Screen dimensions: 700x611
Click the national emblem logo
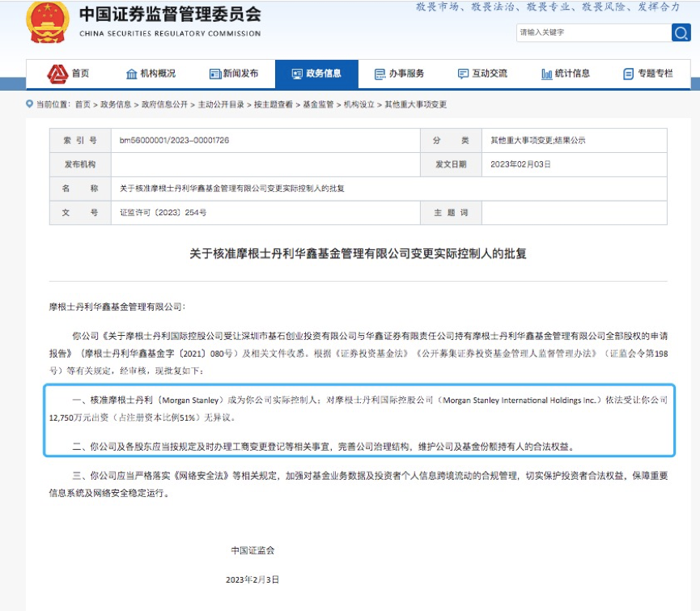48,23
